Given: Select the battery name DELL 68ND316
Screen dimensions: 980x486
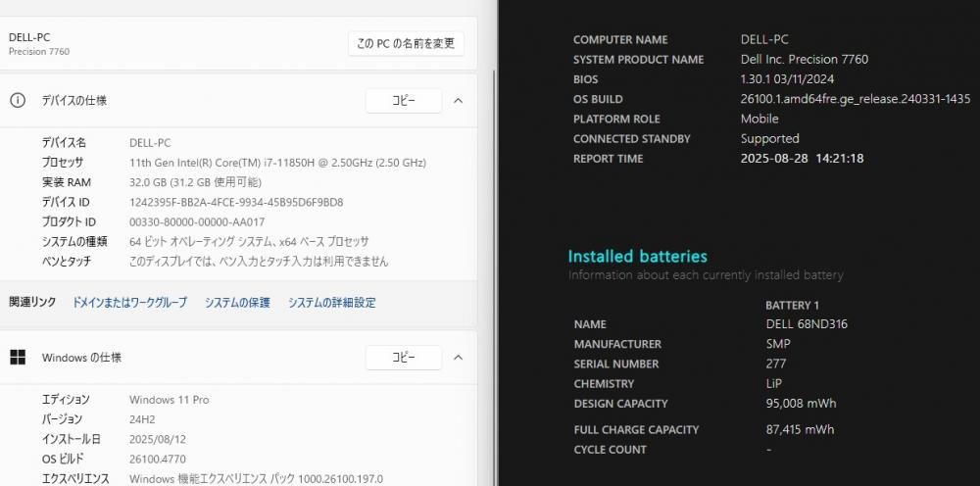Looking at the screenshot, I should pos(807,324).
